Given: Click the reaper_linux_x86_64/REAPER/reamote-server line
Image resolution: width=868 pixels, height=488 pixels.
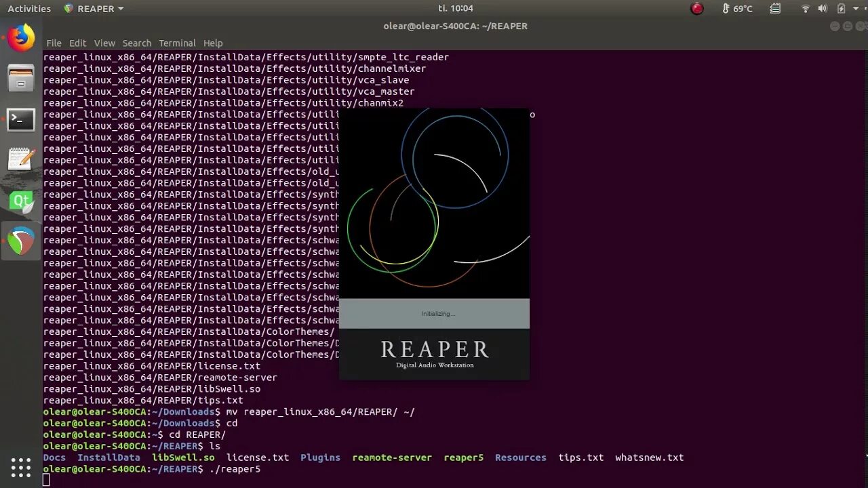Looking at the screenshot, I should pyautogui.click(x=160, y=378).
